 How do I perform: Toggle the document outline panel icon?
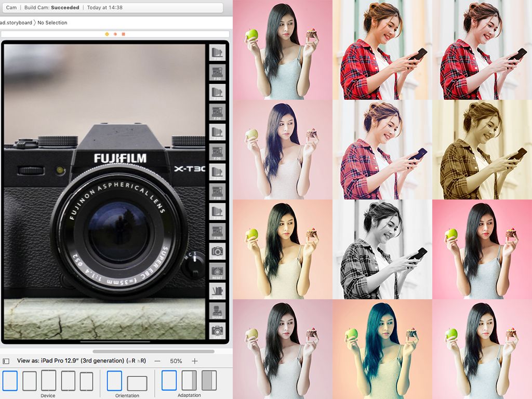click(6, 361)
